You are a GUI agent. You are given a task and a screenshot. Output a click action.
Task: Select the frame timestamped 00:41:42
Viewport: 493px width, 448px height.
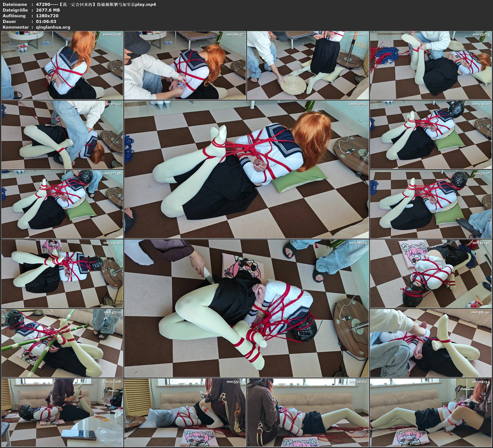point(431,274)
